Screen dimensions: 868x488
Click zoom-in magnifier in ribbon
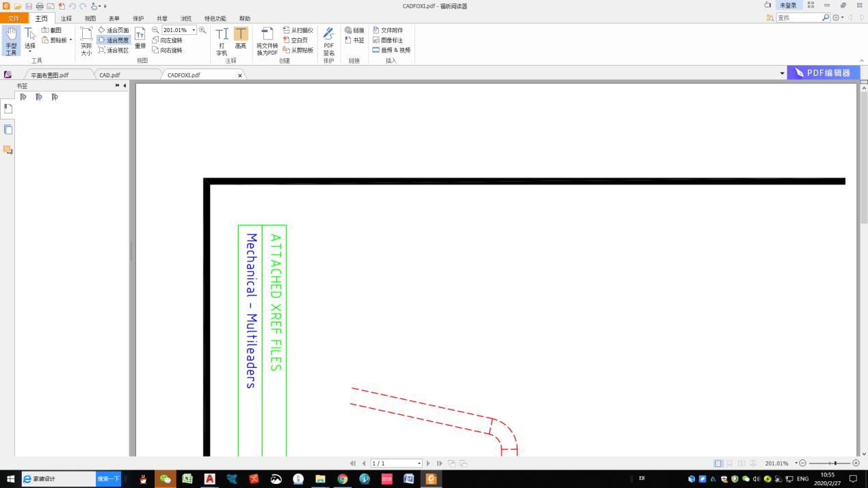coord(202,30)
